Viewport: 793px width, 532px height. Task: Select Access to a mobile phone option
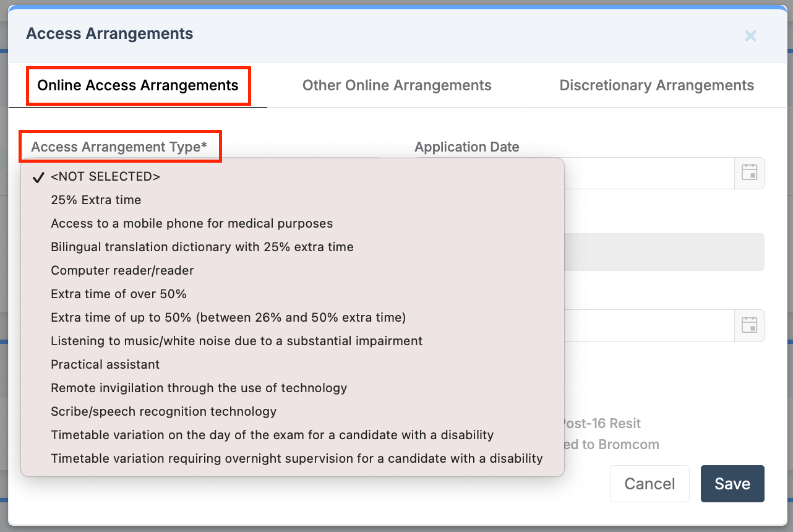(x=192, y=223)
